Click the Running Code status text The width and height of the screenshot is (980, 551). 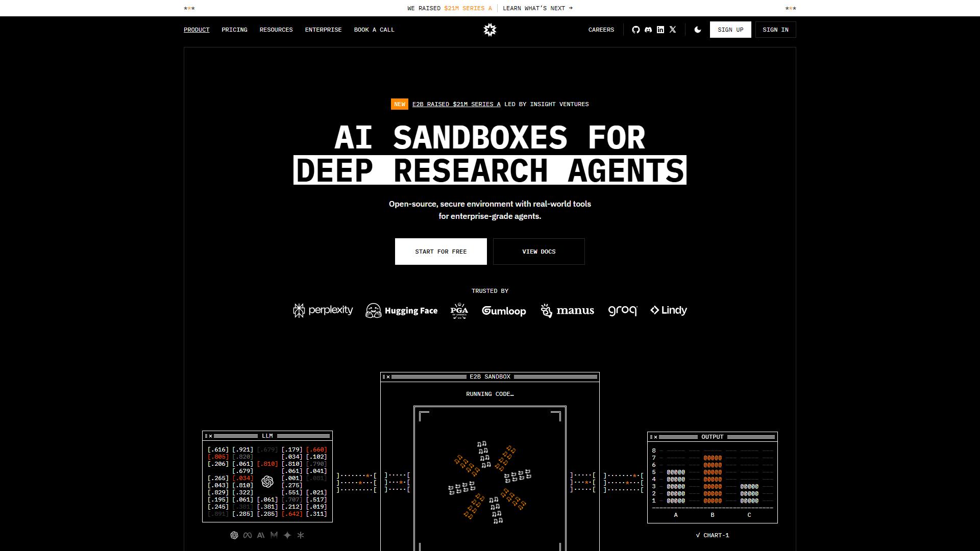pos(490,394)
